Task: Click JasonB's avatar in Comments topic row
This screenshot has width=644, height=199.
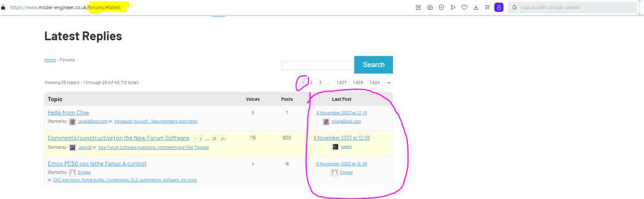Action: (72, 147)
